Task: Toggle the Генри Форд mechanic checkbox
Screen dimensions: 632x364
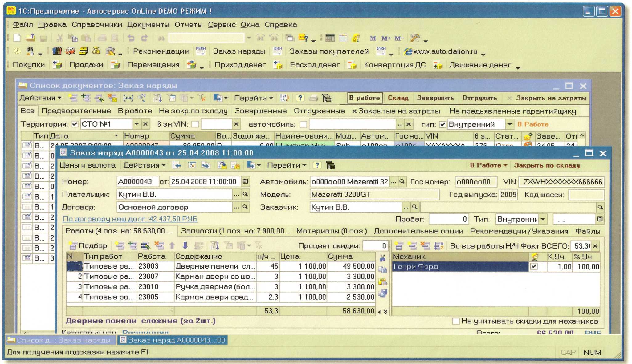Action: click(x=534, y=266)
